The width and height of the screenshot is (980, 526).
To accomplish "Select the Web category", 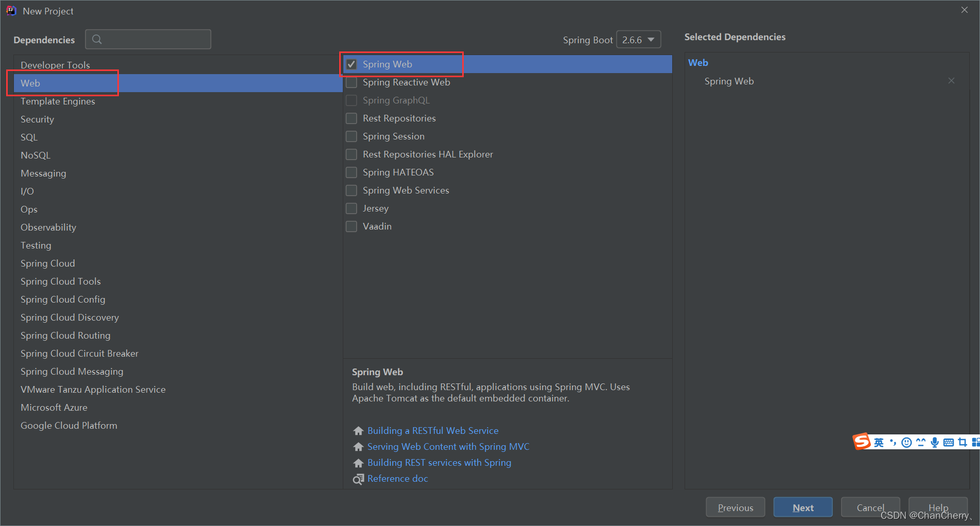I will click(x=178, y=83).
